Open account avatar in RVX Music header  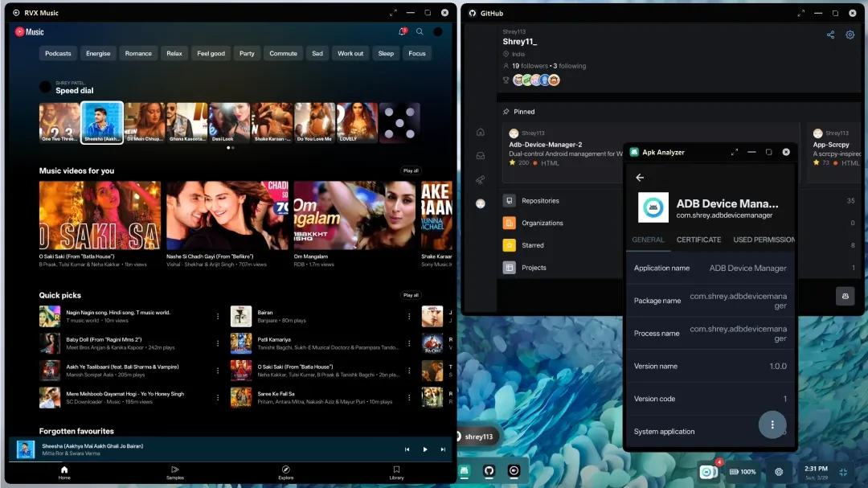click(x=438, y=31)
